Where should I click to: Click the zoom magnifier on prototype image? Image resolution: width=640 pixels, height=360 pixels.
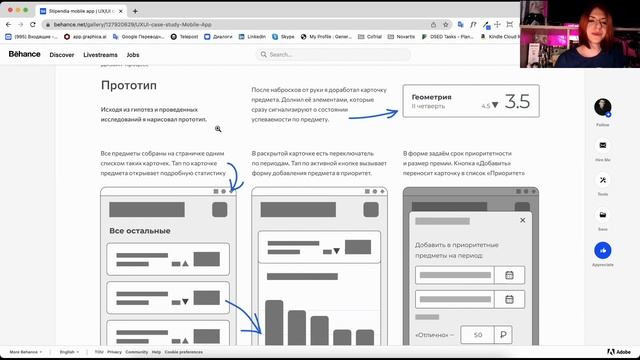[x=218, y=129]
